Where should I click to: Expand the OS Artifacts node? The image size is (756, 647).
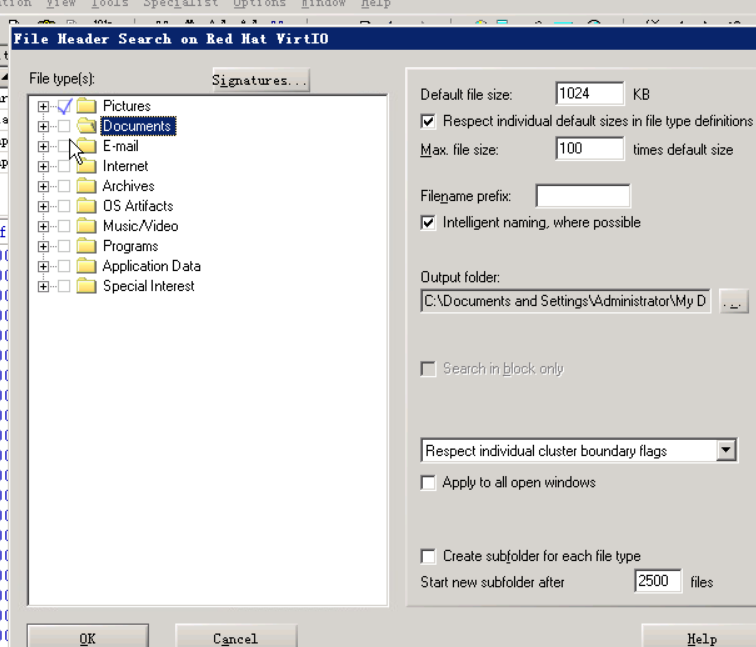point(43,206)
